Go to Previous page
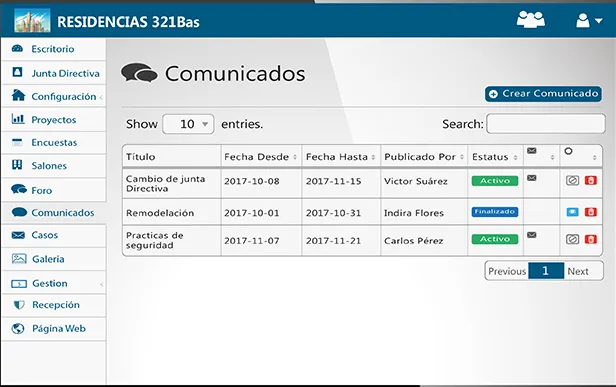The width and height of the screenshot is (616, 387). [x=507, y=271]
